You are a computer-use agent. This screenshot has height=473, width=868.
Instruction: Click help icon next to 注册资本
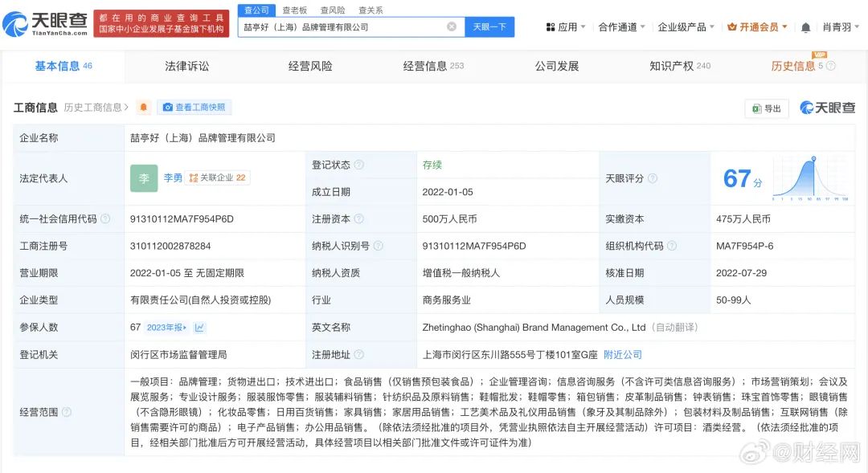coord(358,219)
